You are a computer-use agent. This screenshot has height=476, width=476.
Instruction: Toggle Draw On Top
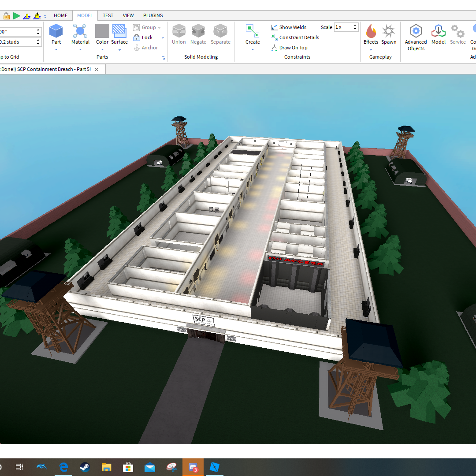pos(289,48)
